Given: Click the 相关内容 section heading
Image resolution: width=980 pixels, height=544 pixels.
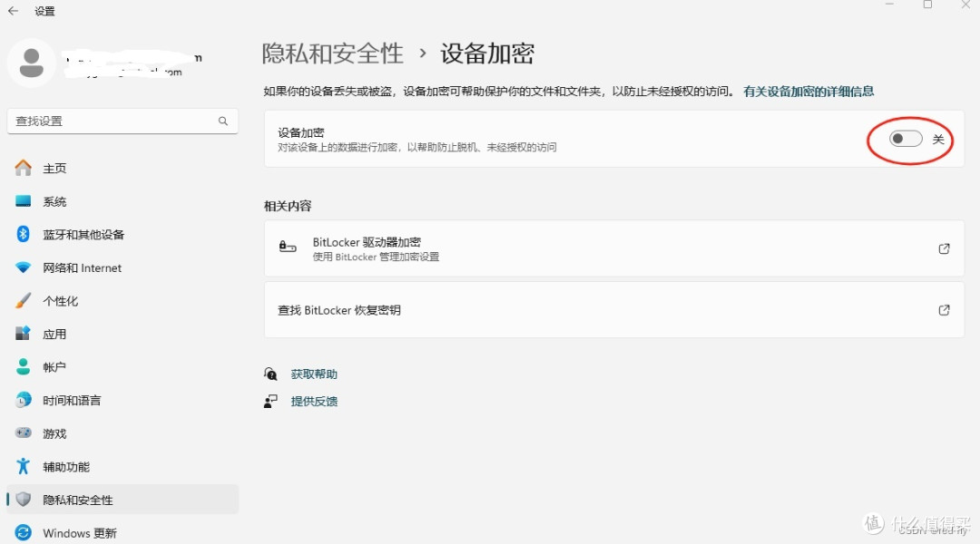Looking at the screenshot, I should point(288,206).
